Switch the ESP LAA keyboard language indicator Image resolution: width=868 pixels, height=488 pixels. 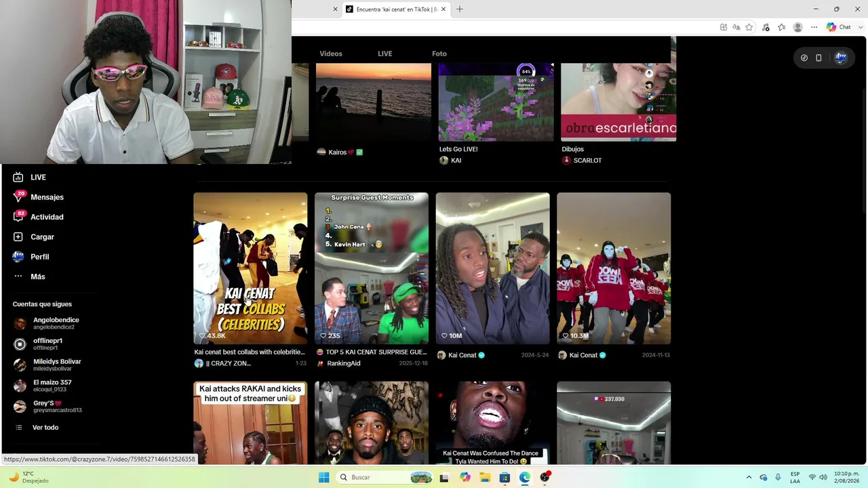coord(795,477)
